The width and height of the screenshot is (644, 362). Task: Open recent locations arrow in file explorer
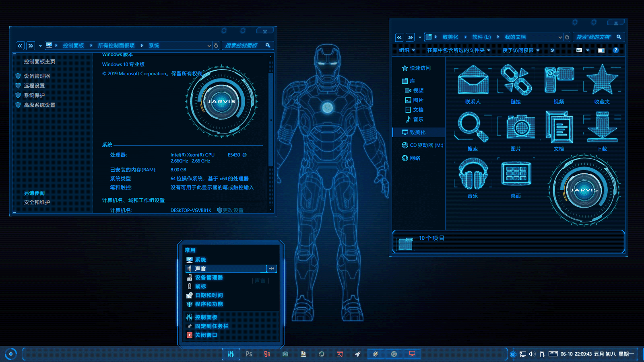(x=420, y=37)
